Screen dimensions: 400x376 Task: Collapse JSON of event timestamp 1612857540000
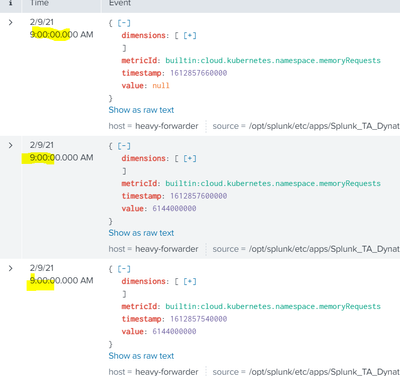pyautogui.click(x=124, y=269)
